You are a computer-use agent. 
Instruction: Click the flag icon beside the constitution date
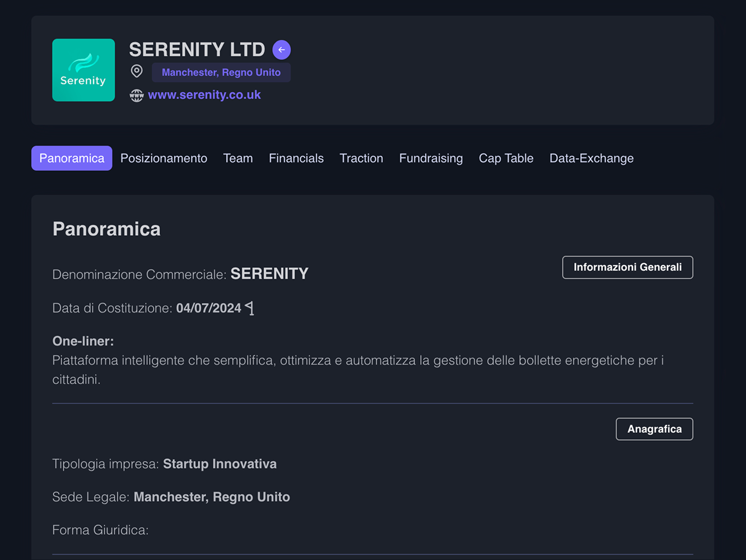pos(250,308)
